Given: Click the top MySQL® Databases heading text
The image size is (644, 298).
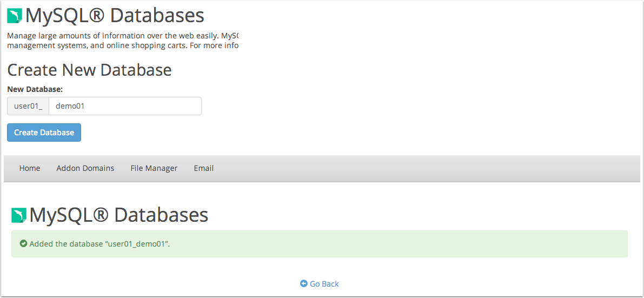Looking at the screenshot, I should click(115, 16).
